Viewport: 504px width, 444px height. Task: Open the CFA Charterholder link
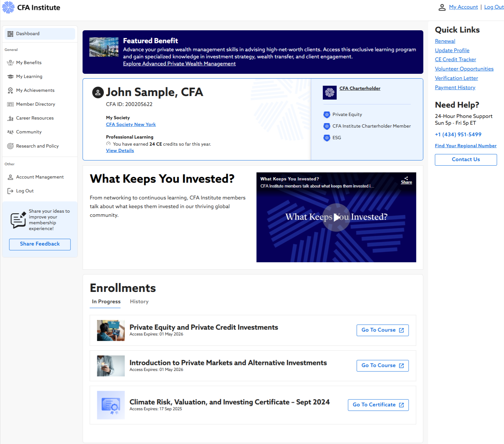pyautogui.click(x=360, y=88)
